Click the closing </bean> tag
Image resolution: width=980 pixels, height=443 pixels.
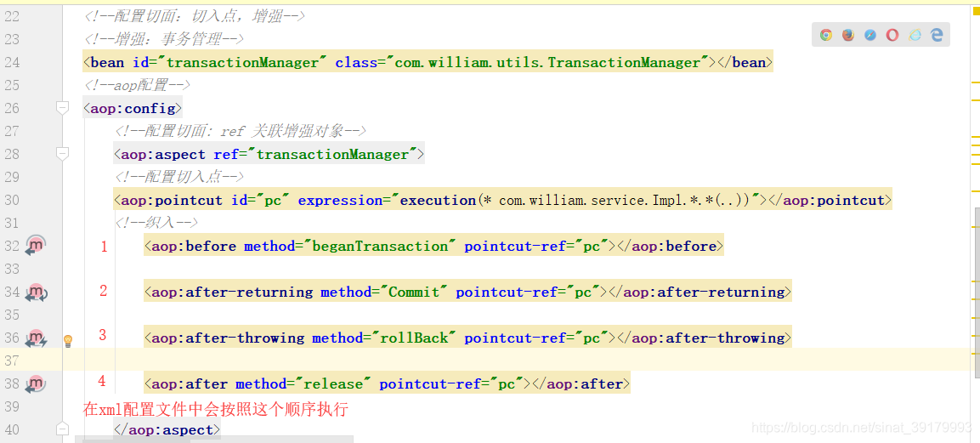pos(745,62)
